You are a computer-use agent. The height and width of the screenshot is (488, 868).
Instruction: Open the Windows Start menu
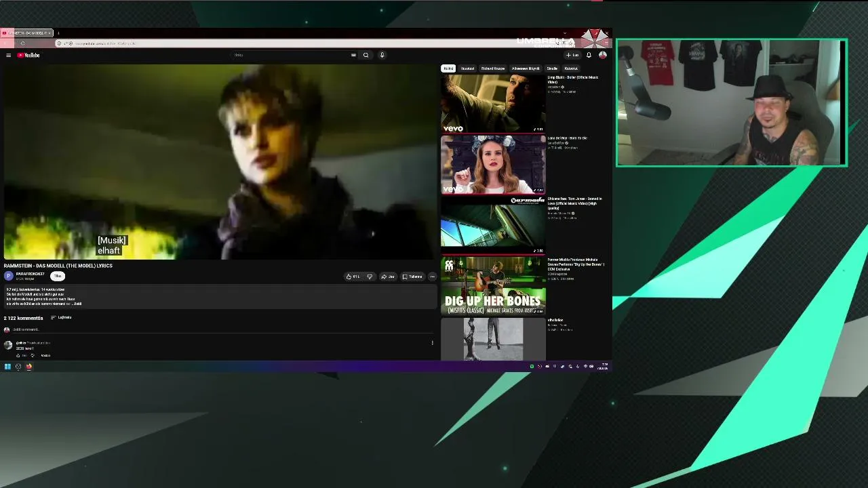(x=7, y=367)
